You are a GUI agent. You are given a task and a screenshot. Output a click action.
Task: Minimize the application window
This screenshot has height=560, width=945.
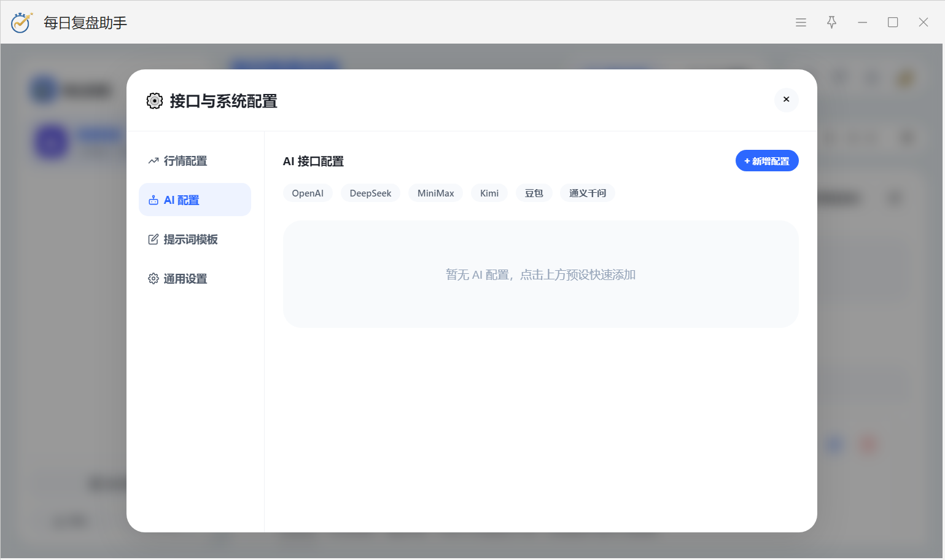[x=862, y=23]
